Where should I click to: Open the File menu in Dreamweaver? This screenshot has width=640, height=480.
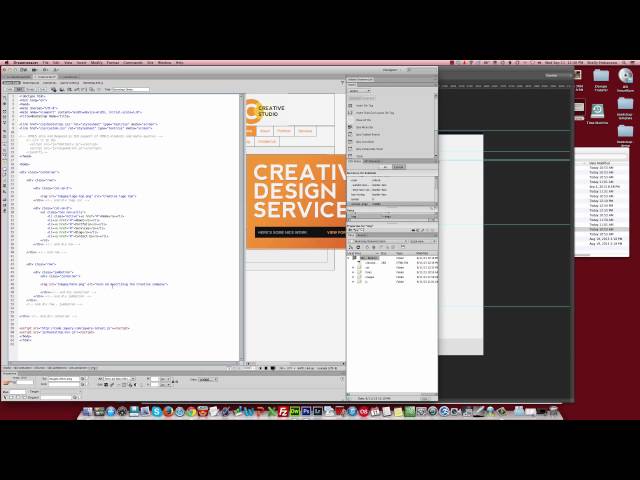point(46,63)
